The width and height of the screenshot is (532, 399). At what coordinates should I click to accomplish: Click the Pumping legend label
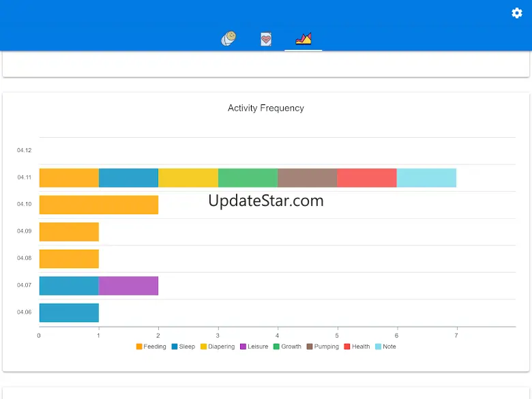click(x=327, y=346)
